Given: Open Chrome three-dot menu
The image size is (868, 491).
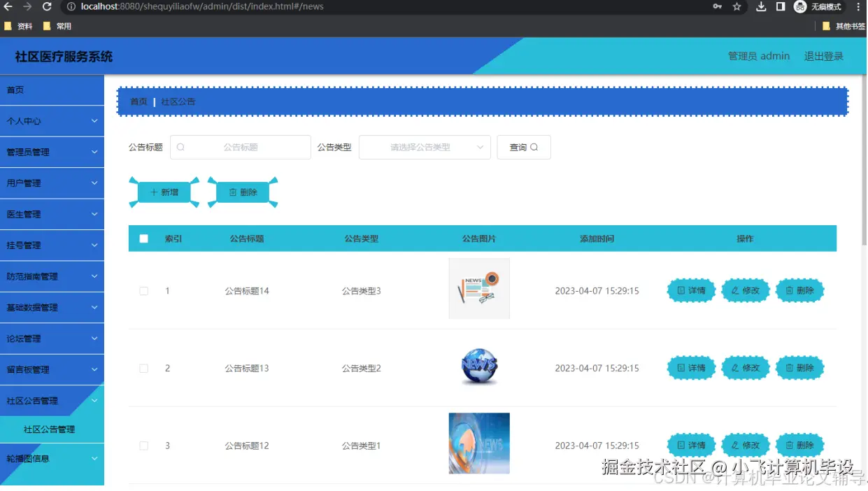Looking at the screenshot, I should pyautogui.click(x=858, y=6).
